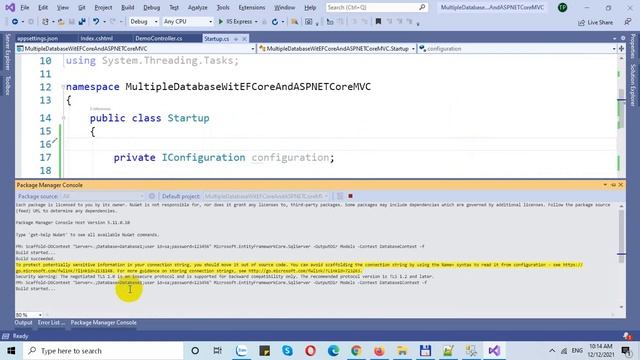Click the Navigate Backward toolbar icon
The height and width of the screenshot is (360, 640).
click(x=15, y=22)
